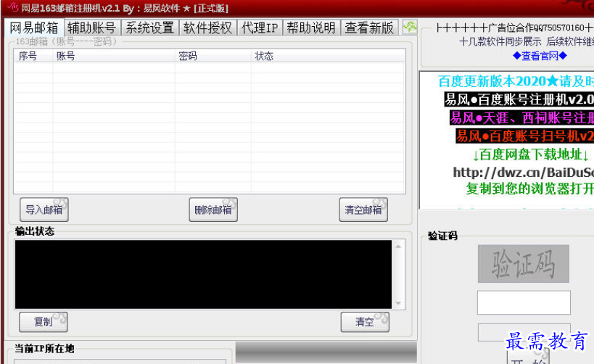Image resolution: width=594 pixels, height=364 pixels.
Task: Select the 代理IP tab
Action: (260, 28)
